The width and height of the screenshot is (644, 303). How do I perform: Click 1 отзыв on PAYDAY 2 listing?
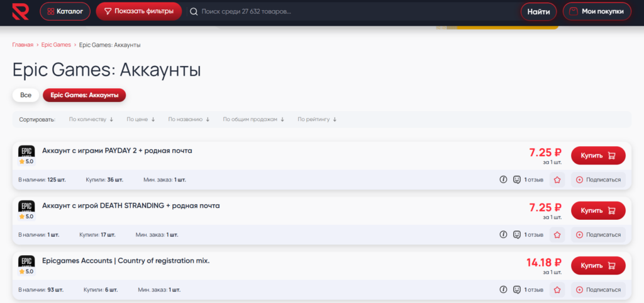(533, 180)
